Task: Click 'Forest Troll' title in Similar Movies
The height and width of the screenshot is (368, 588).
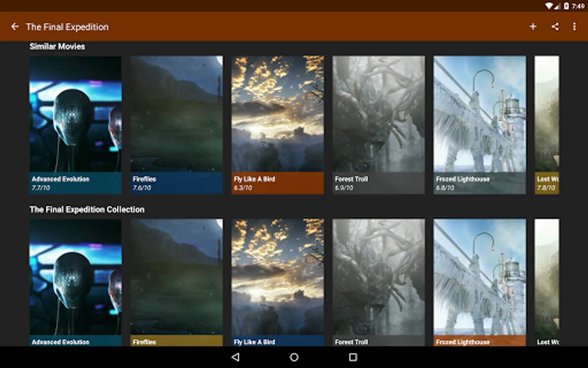Action: tap(351, 179)
